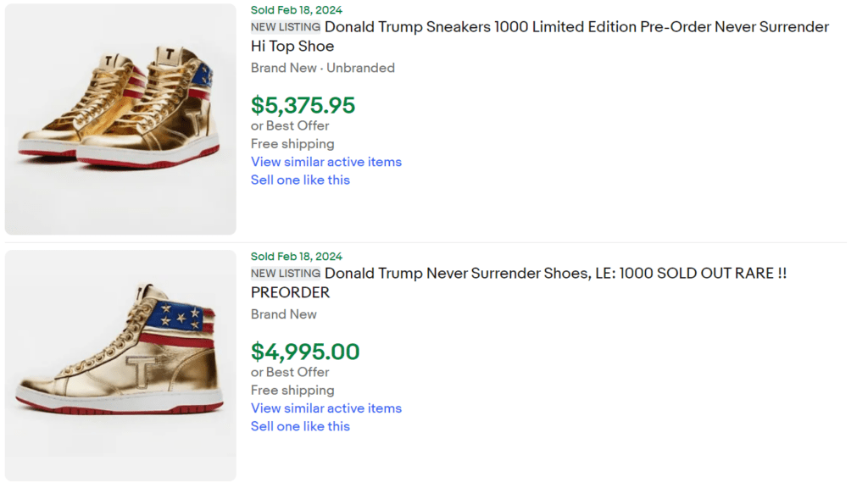This screenshot has height=488, width=868.
Task: Click 'Sell one like this' under the $5,375.95 listing
Action: coord(300,180)
